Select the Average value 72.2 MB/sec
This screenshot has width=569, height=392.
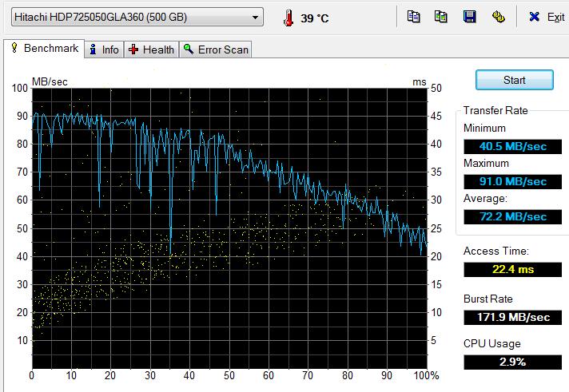click(x=512, y=216)
